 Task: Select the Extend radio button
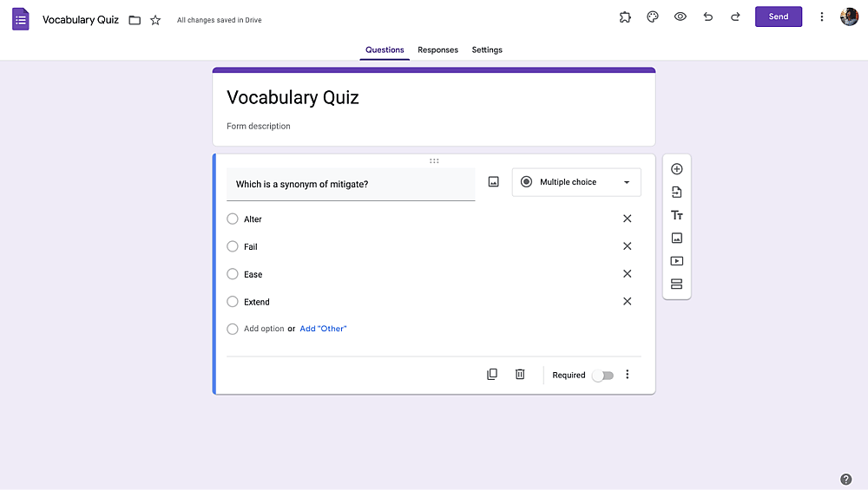point(233,302)
